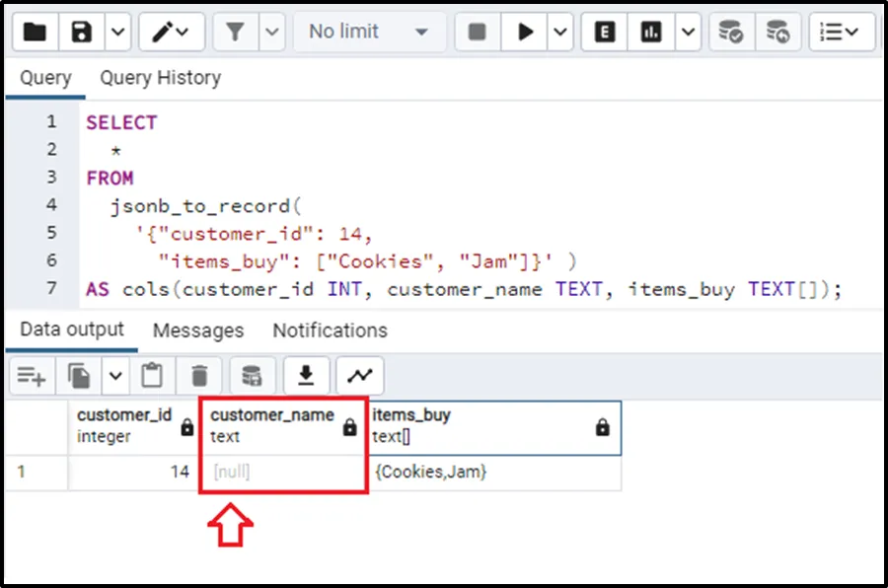Click the Open File folder icon

35,33
